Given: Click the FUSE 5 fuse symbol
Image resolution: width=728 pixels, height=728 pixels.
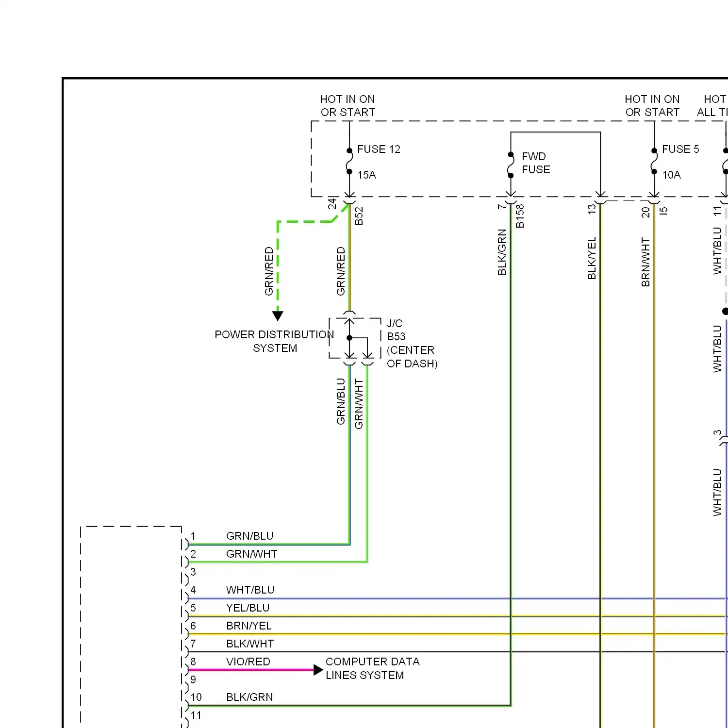Looking at the screenshot, I should 654,161.
